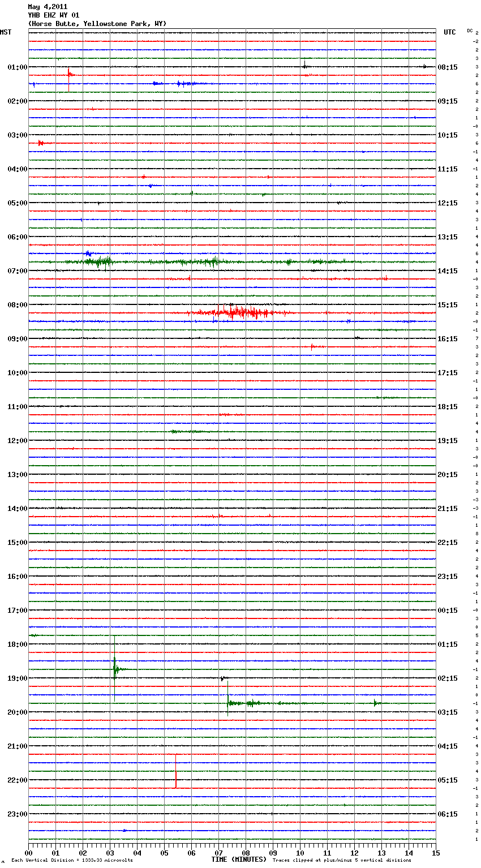Click the 10:15 UTC time label

[x=448, y=135]
